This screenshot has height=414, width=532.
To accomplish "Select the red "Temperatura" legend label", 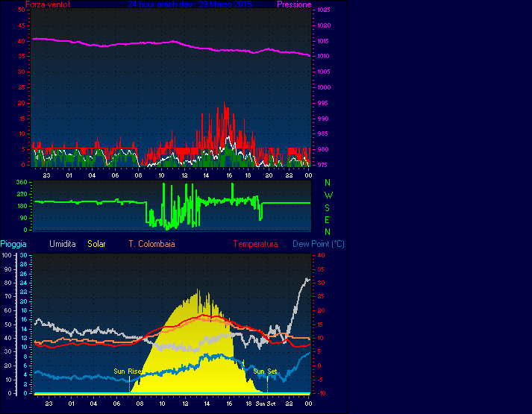I will (255, 244).
